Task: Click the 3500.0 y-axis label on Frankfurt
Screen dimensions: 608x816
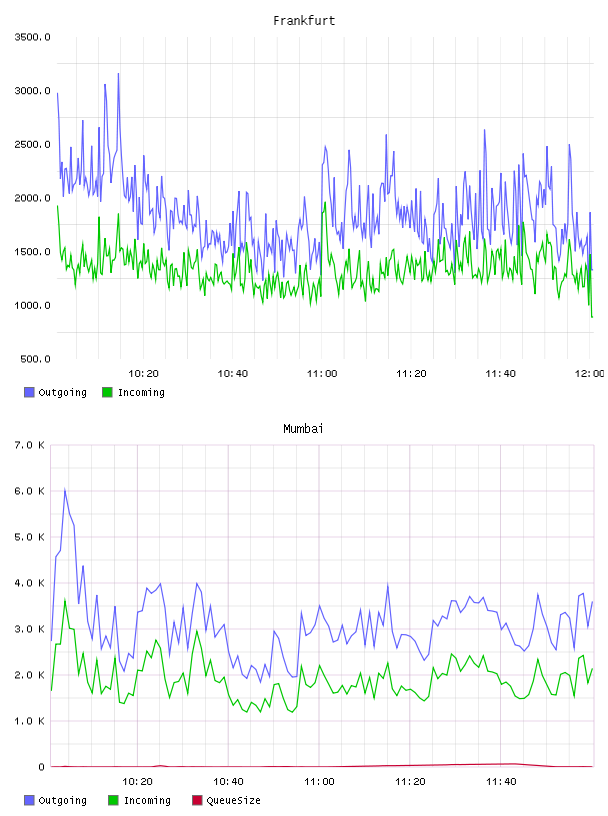Action: (32, 37)
